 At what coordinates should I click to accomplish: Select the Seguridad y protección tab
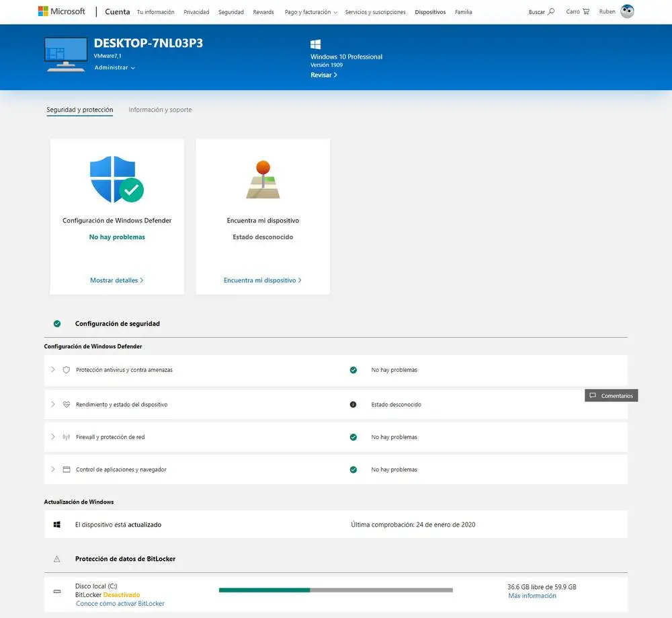80,110
